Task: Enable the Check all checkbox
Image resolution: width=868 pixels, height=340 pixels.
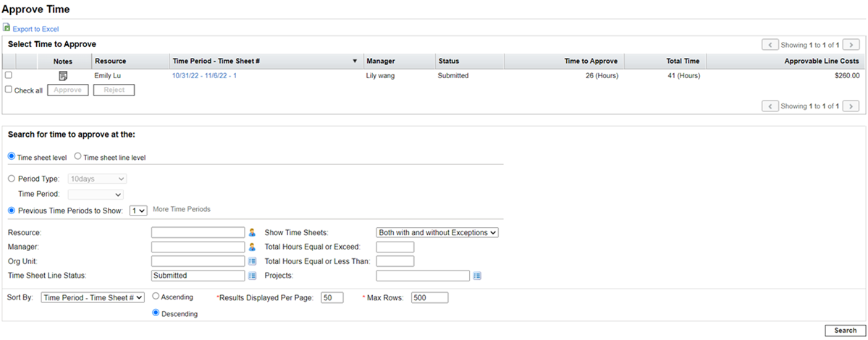Action: [x=9, y=90]
